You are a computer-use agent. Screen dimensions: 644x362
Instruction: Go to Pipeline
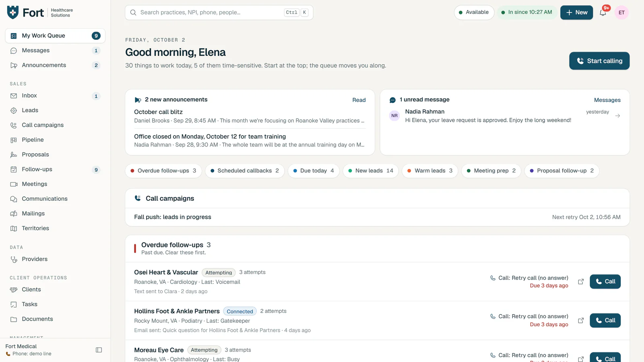(55, 140)
